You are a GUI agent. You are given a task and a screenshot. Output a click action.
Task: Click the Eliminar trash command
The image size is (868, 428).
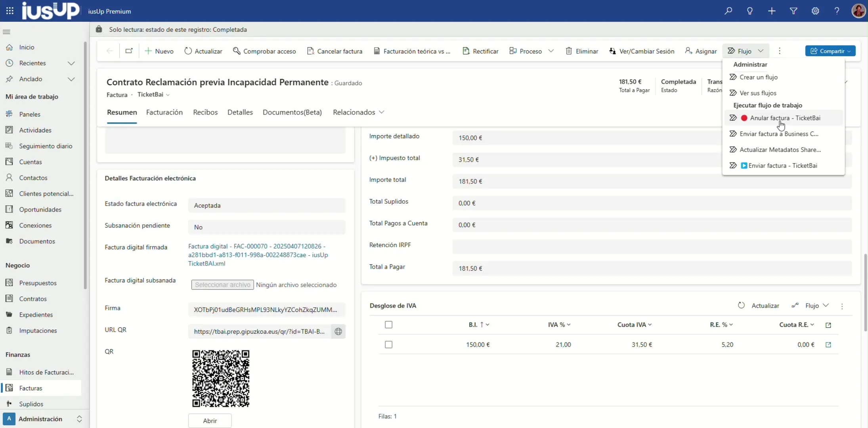(582, 51)
